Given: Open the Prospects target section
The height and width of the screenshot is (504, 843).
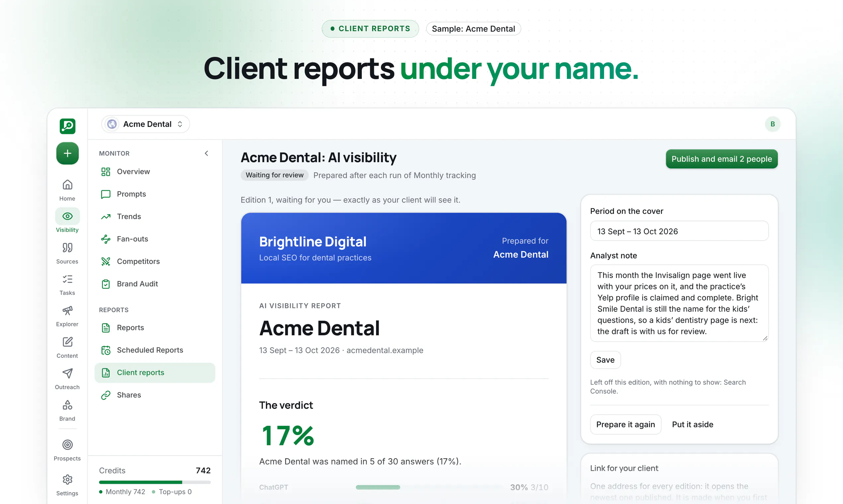Looking at the screenshot, I should (x=67, y=450).
